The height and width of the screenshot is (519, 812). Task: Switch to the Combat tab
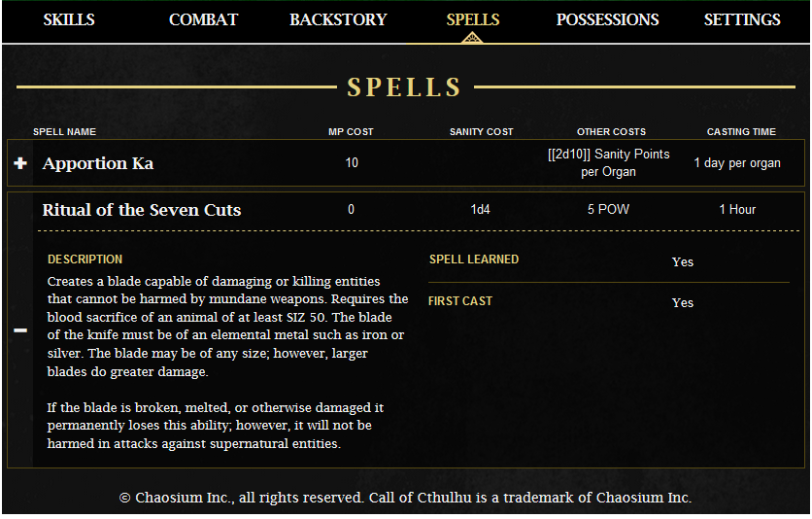(203, 19)
